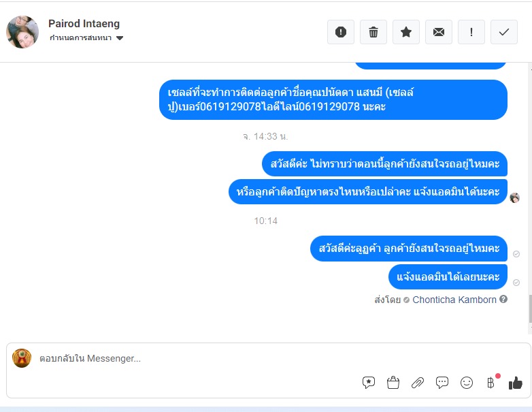Mark conversation as done with checkmark
The width and height of the screenshot is (532, 412).
(504, 32)
